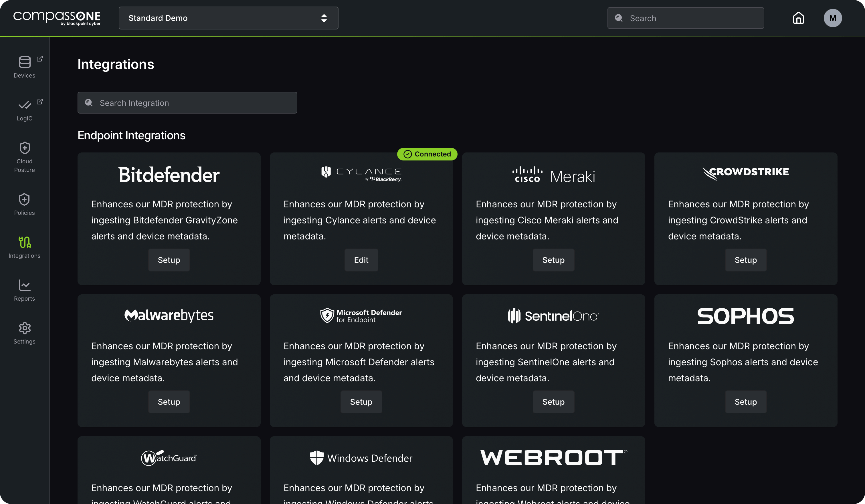Set up the Bitdefender integration
The width and height of the screenshot is (865, 504).
pos(169,260)
